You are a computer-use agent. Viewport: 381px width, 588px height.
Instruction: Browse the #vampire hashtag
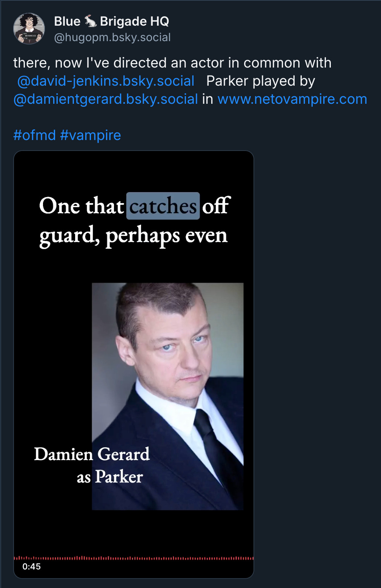click(x=91, y=135)
